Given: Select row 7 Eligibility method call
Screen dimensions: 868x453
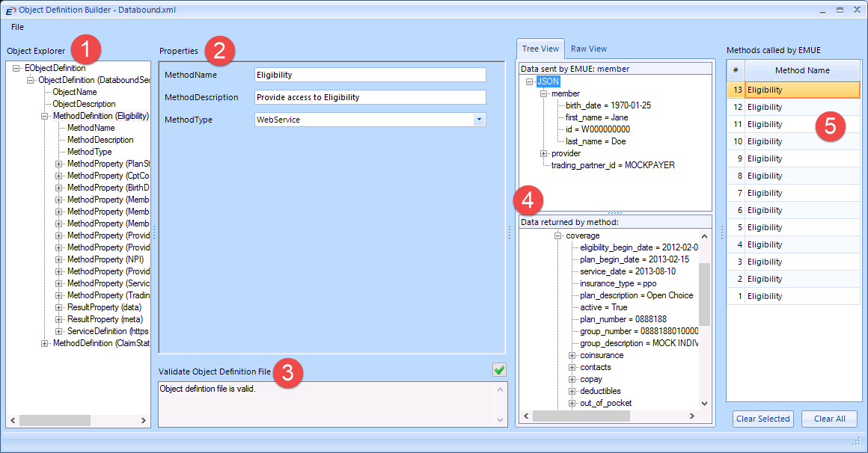Looking at the screenshot, I should click(793, 193).
